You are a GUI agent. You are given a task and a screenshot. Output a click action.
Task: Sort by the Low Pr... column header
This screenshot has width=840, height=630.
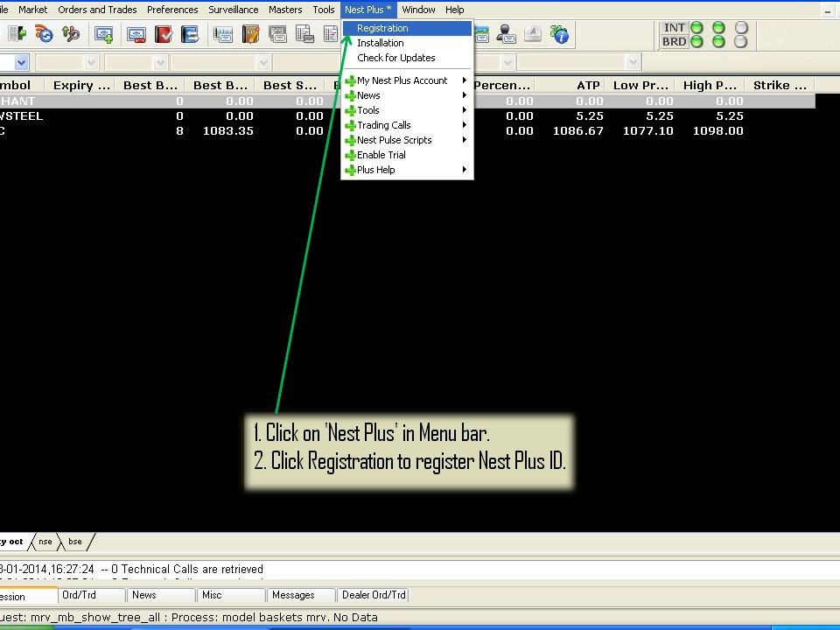pos(640,85)
